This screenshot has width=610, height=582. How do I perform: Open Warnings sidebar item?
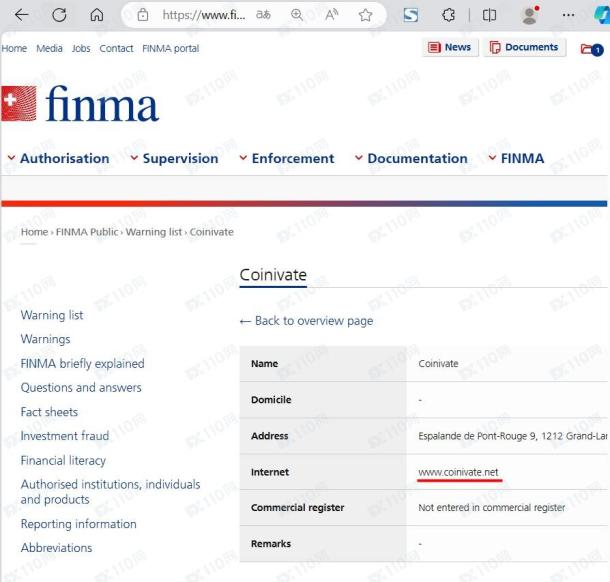[x=46, y=339]
